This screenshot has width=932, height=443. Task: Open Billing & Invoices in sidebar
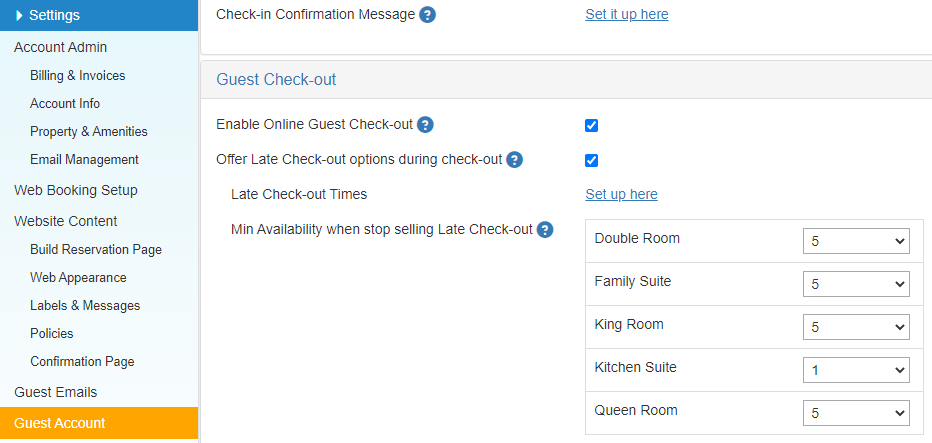click(x=78, y=76)
